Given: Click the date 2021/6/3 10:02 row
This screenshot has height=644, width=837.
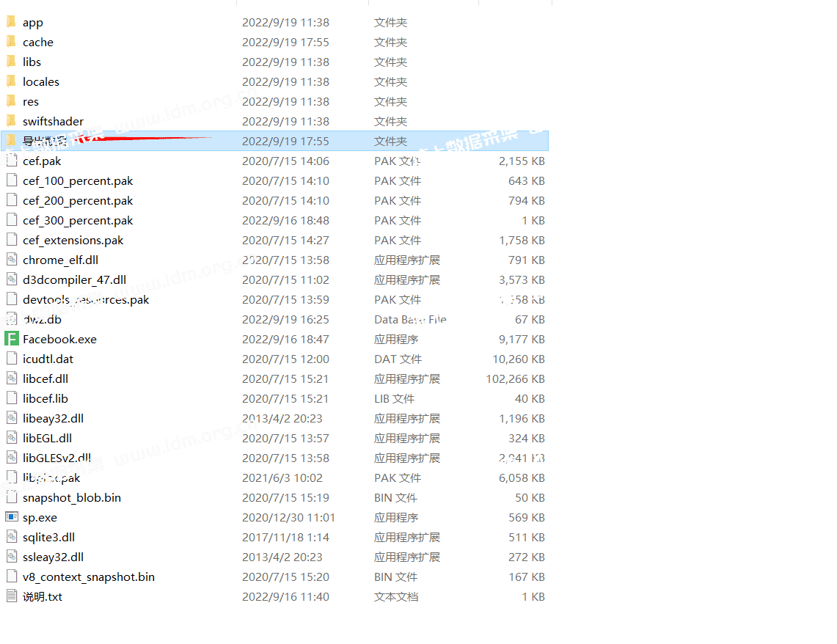Looking at the screenshot, I should pyautogui.click(x=282, y=478).
